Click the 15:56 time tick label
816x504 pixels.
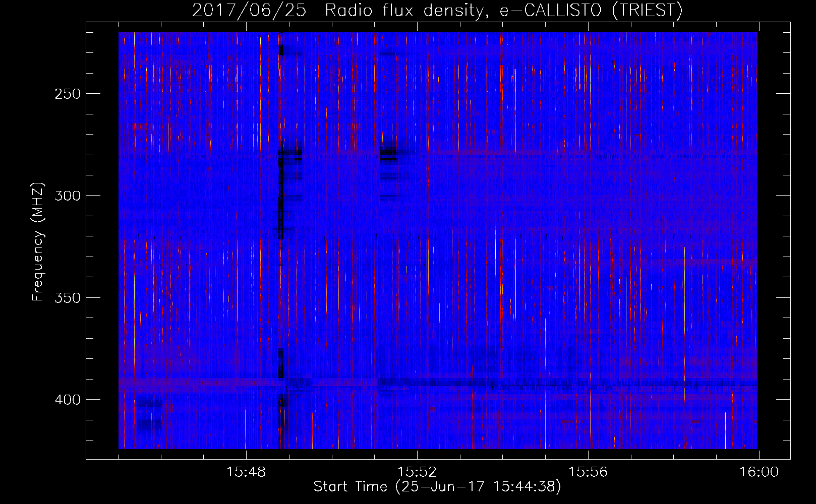coord(588,472)
